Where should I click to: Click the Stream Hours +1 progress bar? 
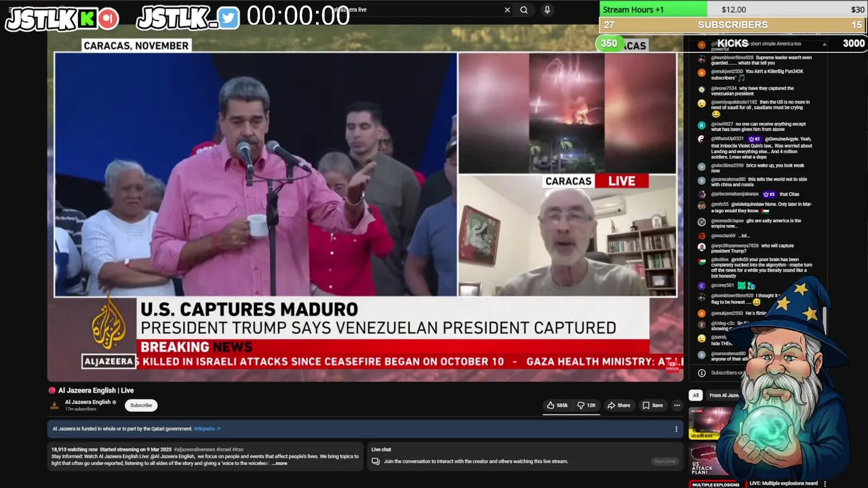click(x=733, y=9)
